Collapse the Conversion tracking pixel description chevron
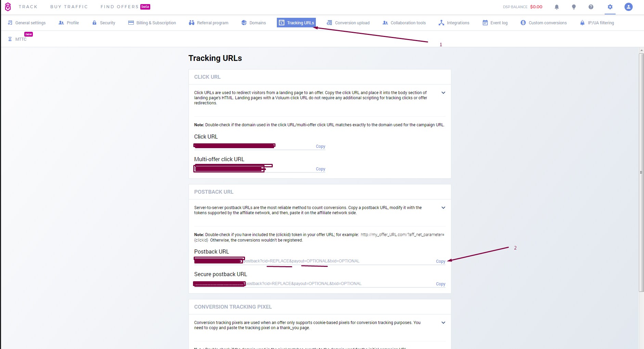 click(443, 323)
